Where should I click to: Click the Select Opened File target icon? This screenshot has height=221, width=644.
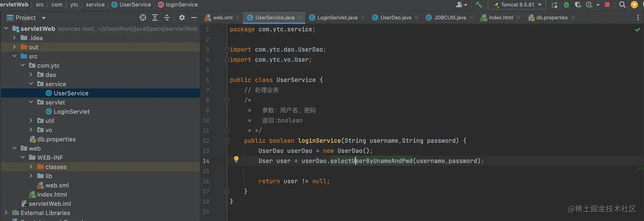pos(143,17)
